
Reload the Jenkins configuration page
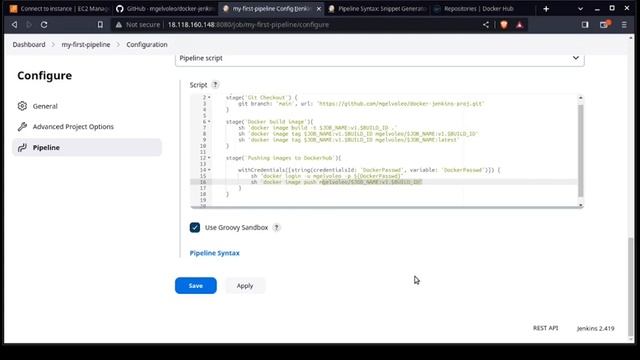coord(44,25)
